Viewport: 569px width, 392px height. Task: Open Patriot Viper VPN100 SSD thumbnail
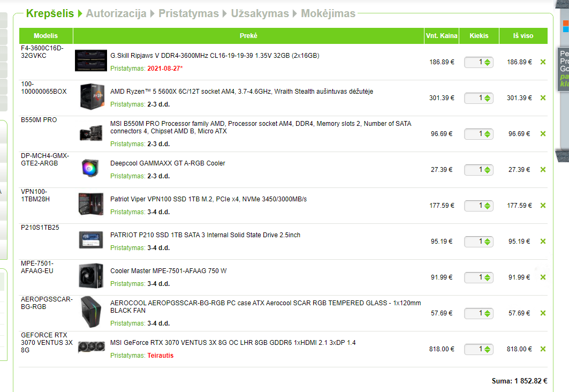tap(91, 204)
